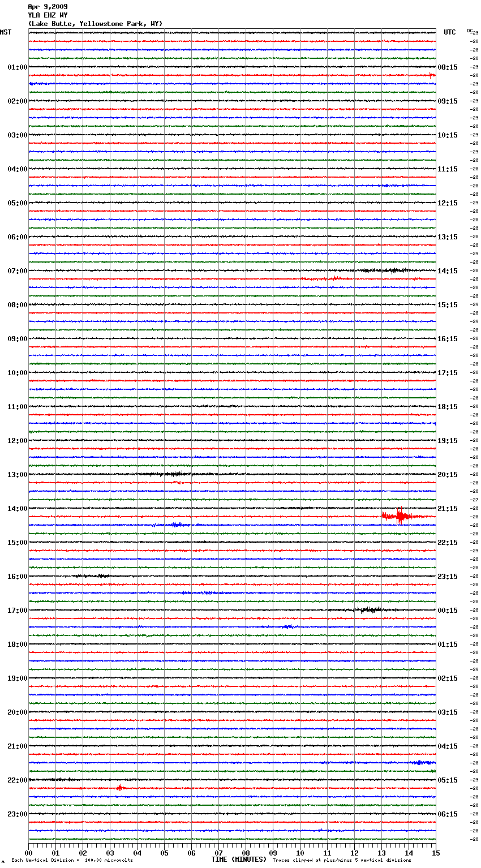Click the 01:15 UTC time label
The image size is (481, 868).
[x=448, y=644]
